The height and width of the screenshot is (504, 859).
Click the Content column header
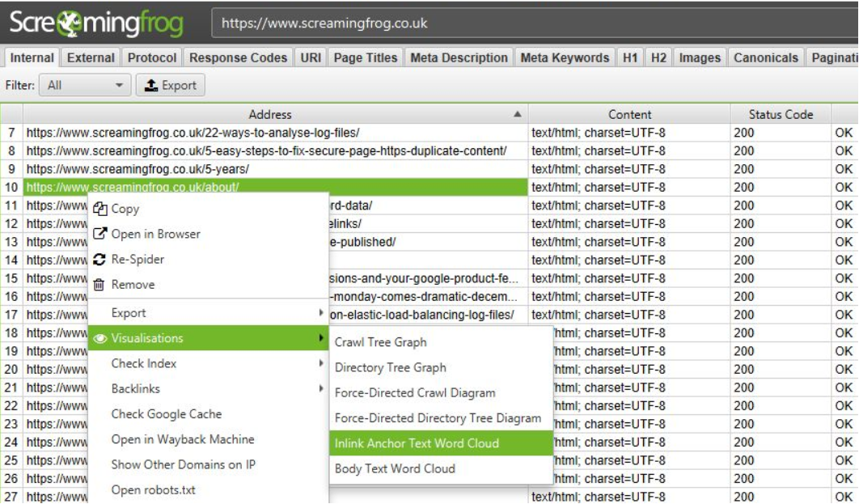(629, 114)
